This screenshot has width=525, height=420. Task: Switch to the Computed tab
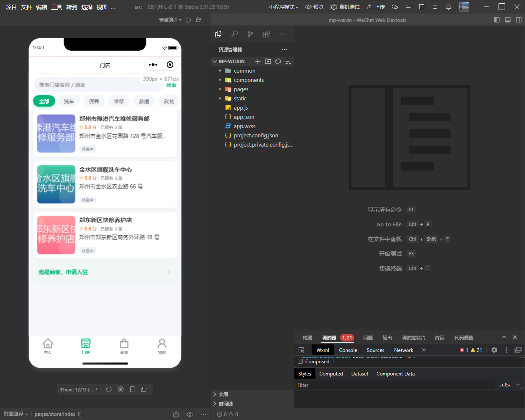(x=331, y=373)
